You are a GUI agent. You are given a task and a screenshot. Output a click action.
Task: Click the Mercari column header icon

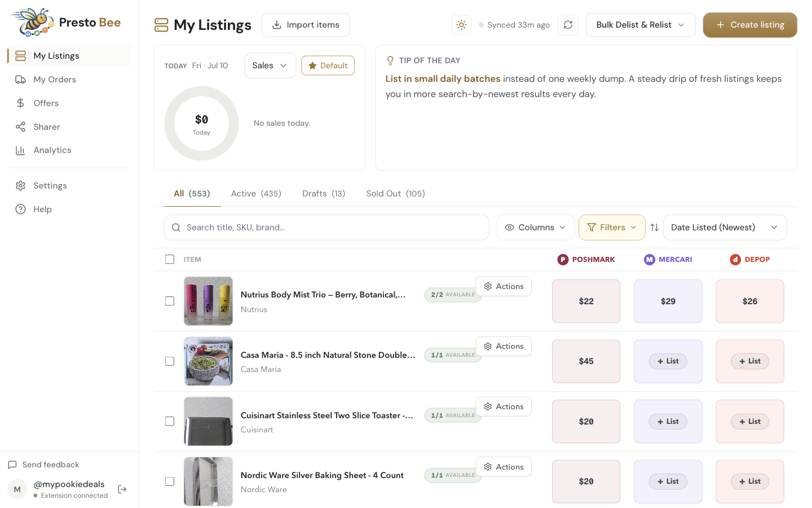[x=650, y=260]
